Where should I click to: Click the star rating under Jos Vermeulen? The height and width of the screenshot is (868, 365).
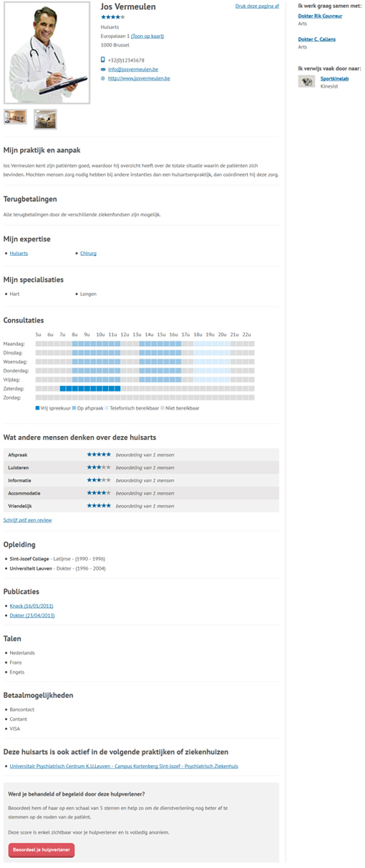tap(113, 16)
